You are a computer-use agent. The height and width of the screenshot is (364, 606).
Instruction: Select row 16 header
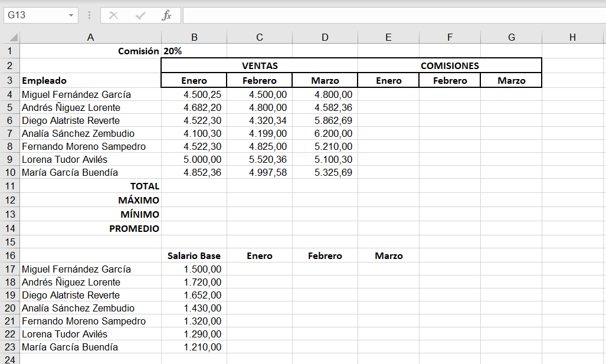(9, 256)
